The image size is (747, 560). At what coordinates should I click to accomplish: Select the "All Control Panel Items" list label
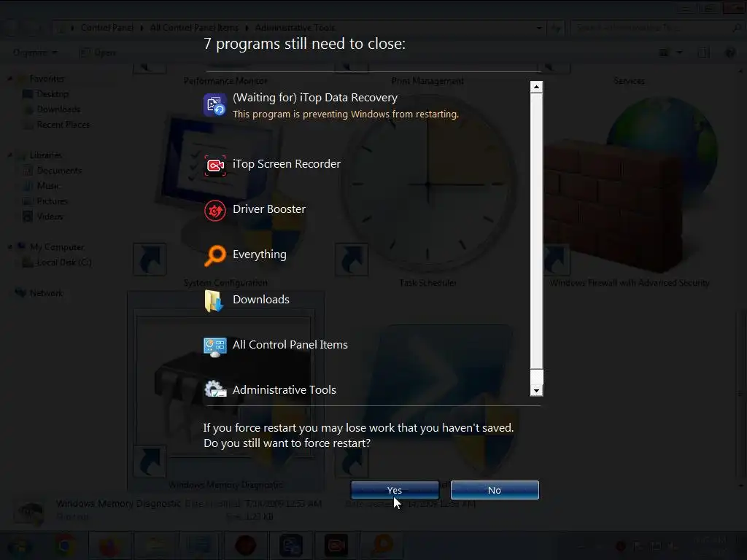tap(290, 345)
